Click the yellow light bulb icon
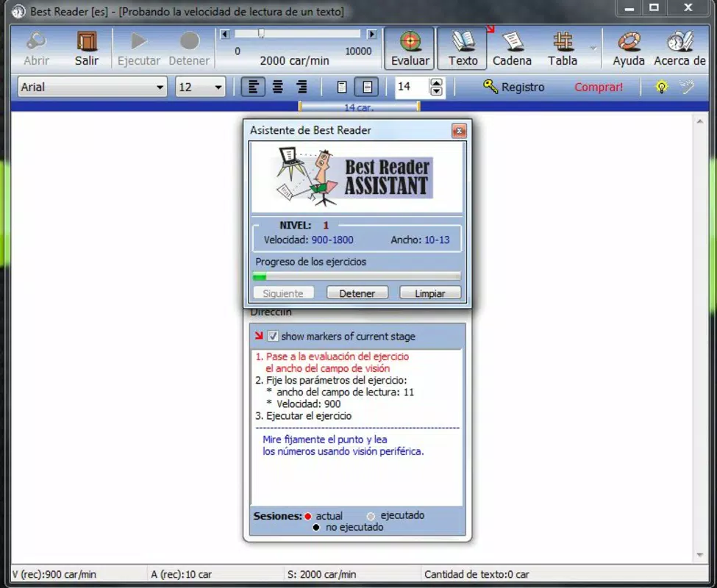This screenshot has height=588, width=717. pyautogui.click(x=661, y=87)
